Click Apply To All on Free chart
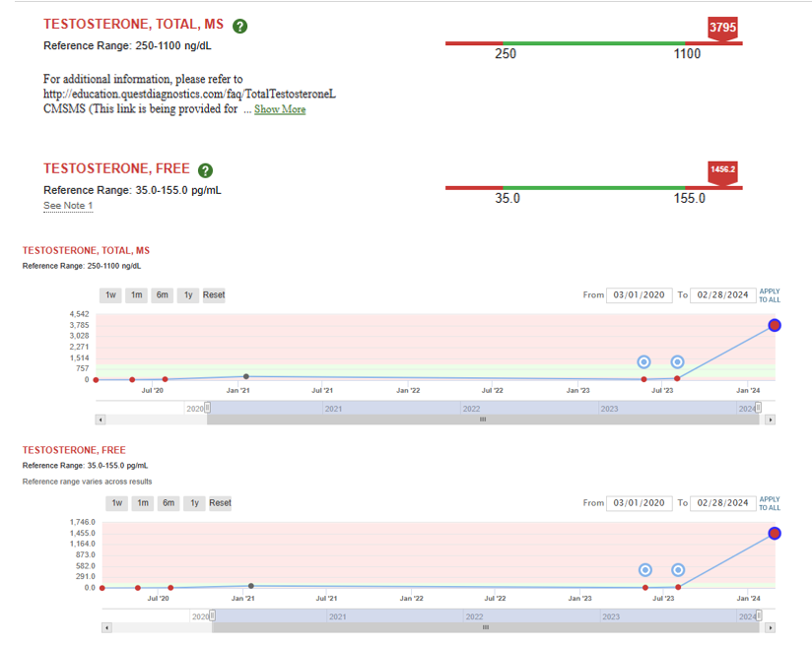The image size is (812, 645). pyautogui.click(x=770, y=503)
